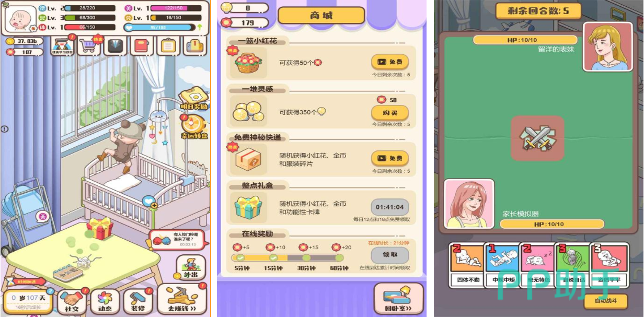Viewport: 644px width, 317px height.
Task: Open 动态 pinwheel menu
Action: coord(105,301)
